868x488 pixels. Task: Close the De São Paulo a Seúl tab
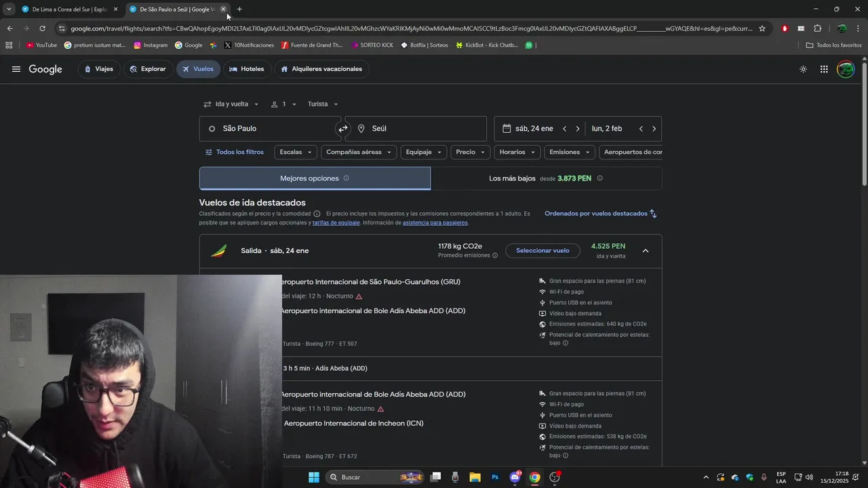[223, 9]
